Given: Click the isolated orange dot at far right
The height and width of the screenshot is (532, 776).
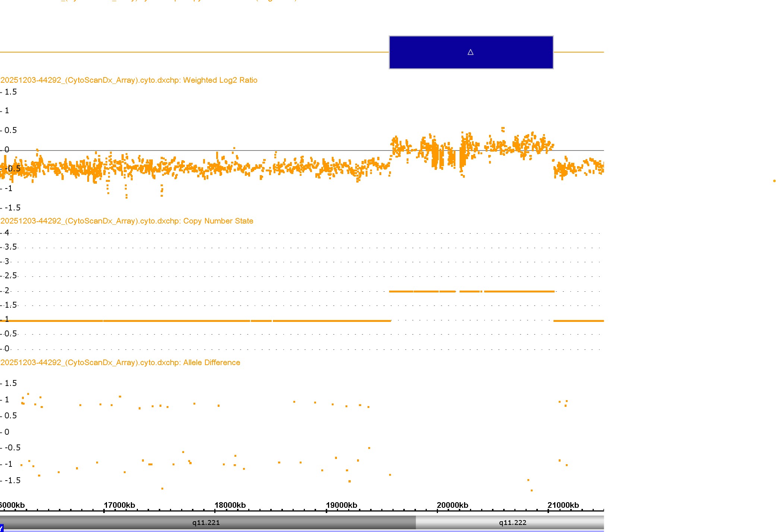Looking at the screenshot, I should [x=774, y=181].
